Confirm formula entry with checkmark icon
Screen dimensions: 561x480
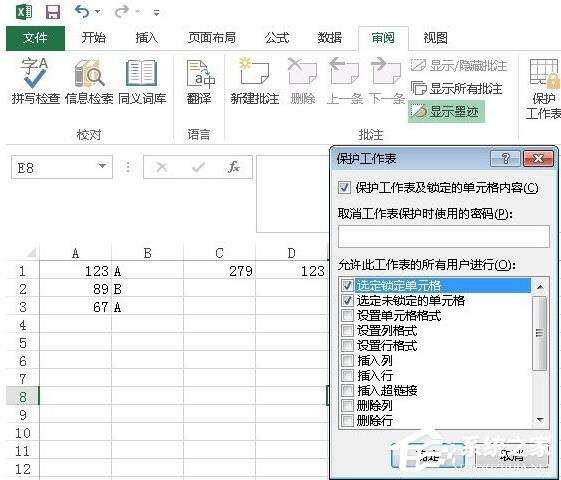(198, 167)
